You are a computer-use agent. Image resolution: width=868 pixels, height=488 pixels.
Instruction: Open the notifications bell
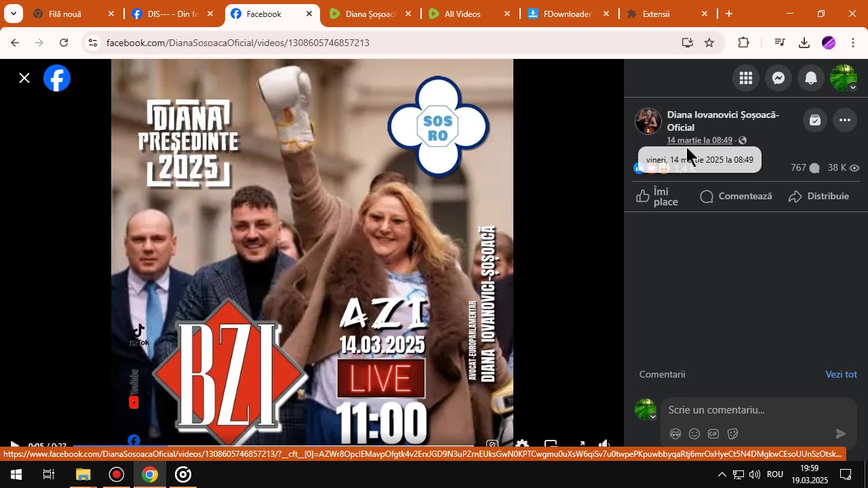click(x=811, y=78)
